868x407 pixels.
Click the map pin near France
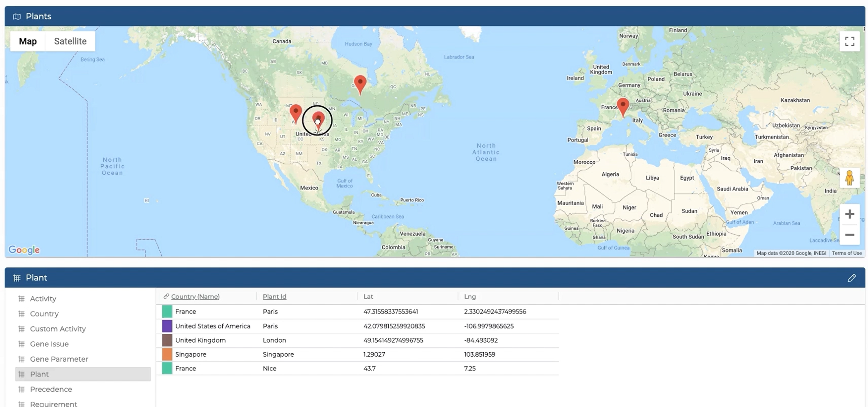[623, 107]
